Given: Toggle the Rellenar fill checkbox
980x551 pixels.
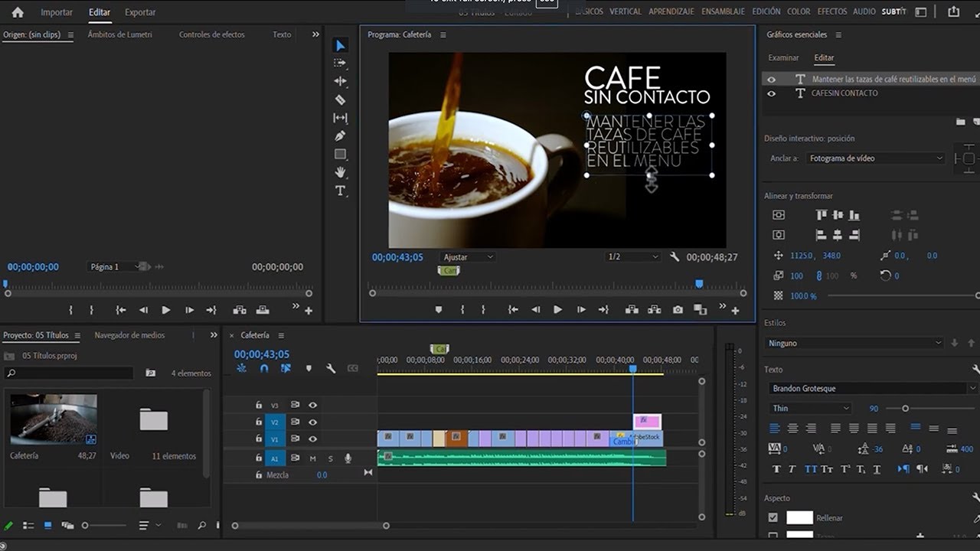Looking at the screenshot, I should click(x=773, y=518).
